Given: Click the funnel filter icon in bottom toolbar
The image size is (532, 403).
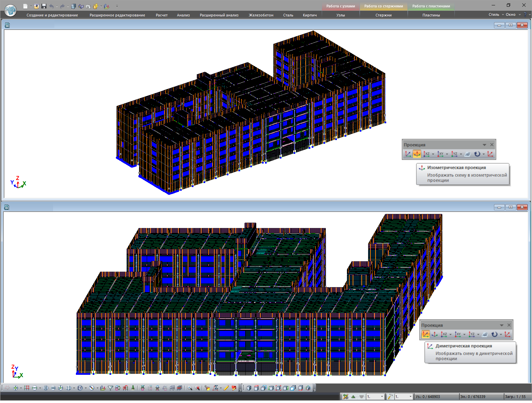Looking at the screenshot, I should click(110, 388).
